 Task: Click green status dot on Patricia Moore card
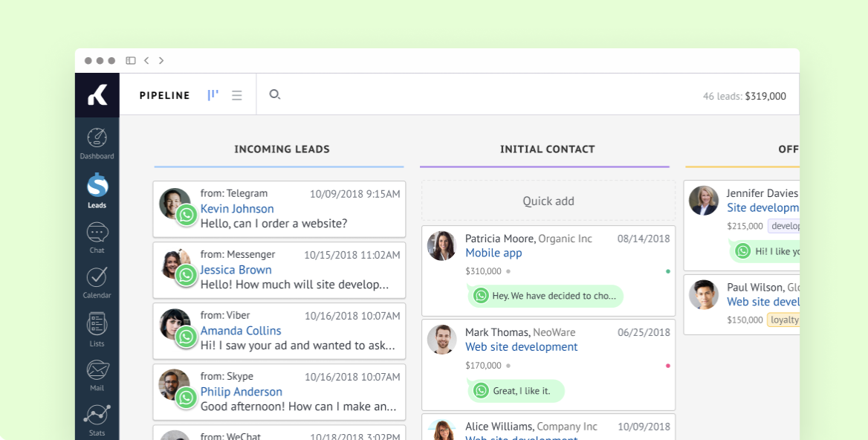coord(668,271)
